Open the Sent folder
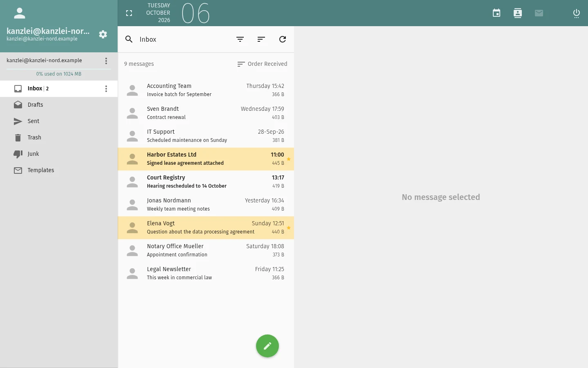Image resolution: width=588 pixels, height=368 pixels. tap(59, 121)
